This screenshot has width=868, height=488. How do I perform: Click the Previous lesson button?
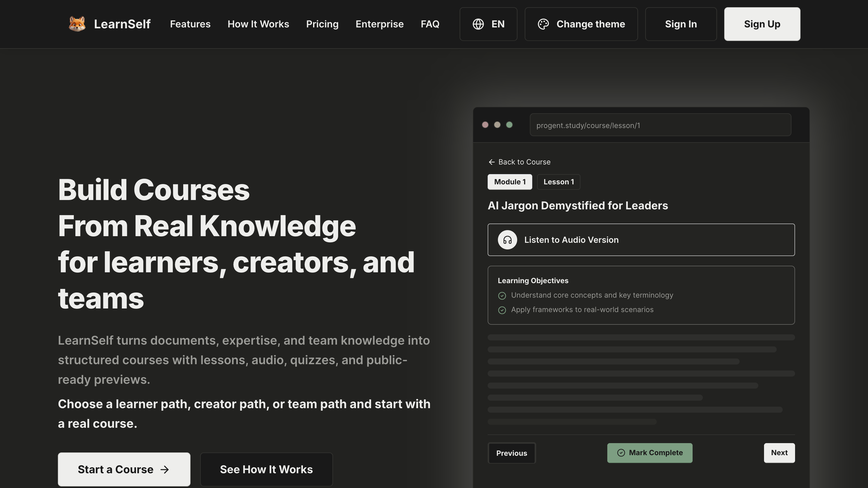pos(511,453)
